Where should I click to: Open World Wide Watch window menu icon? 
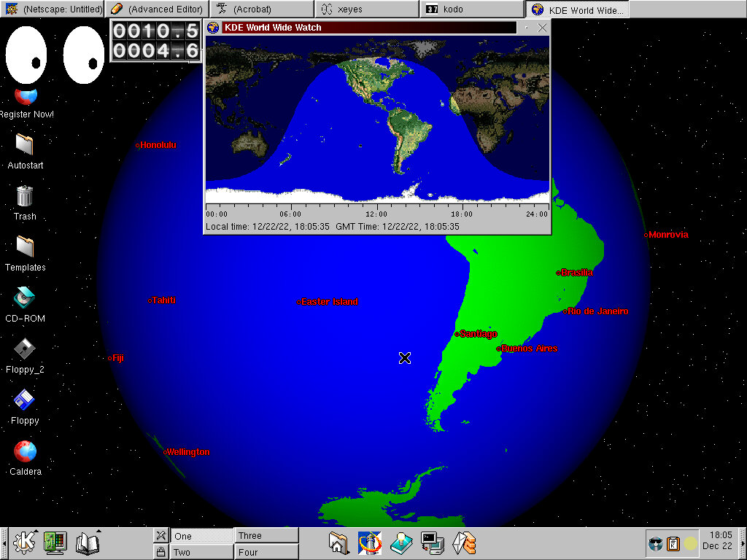pyautogui.click(x=213, y=28)
